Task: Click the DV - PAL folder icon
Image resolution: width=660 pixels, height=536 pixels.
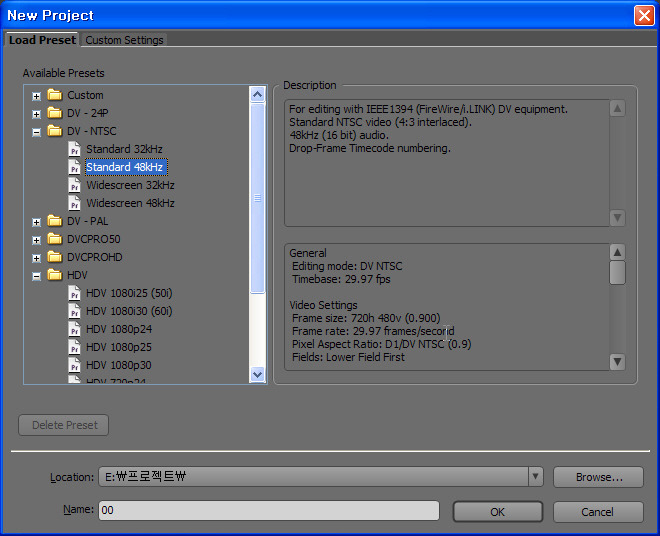Action: point(55,221)
